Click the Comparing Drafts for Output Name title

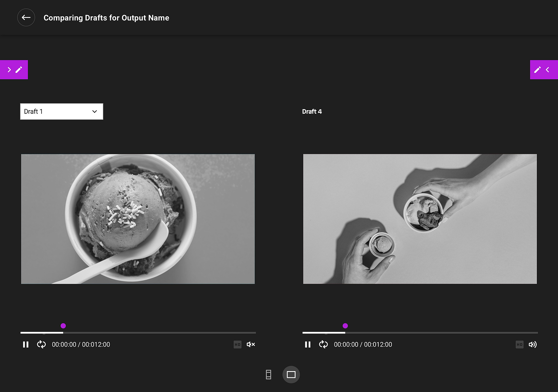(x=106, y=18)
